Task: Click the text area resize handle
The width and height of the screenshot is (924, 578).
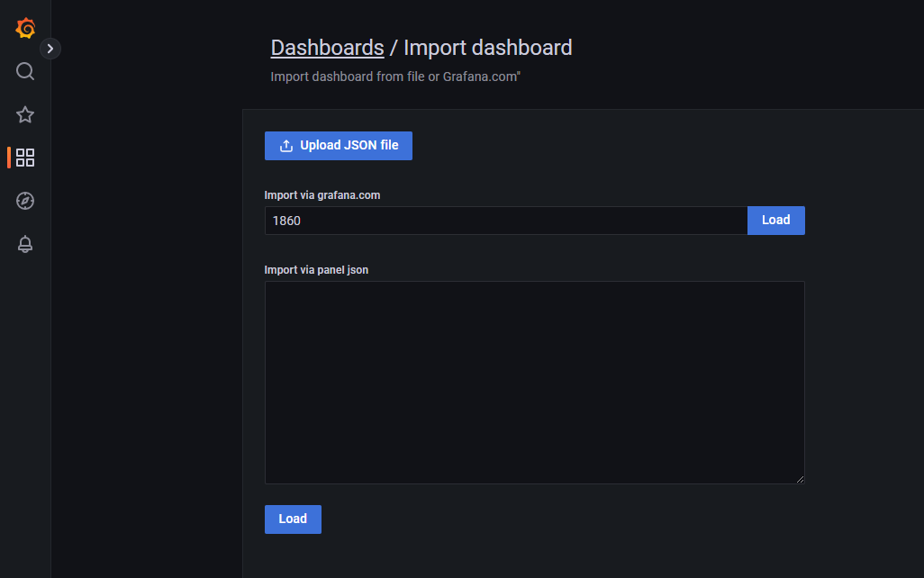Action: tap(799, 478)
